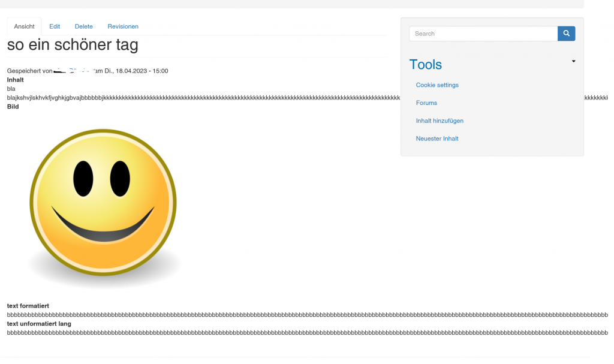Open the Edit tab
Screen dimensions: 614x364
pyautogui.click(x=55, y=26)
